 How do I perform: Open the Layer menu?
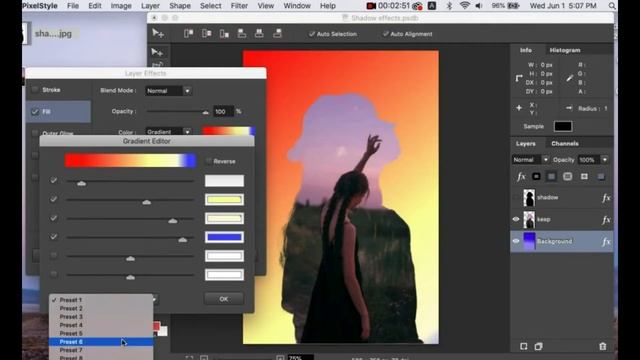point(150,6)
